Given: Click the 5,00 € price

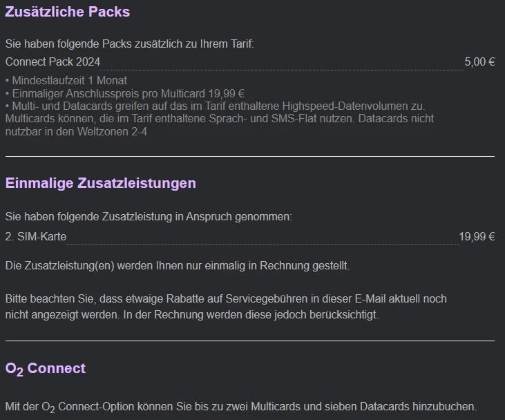Looking at the screenshot, I should point(479,62).
